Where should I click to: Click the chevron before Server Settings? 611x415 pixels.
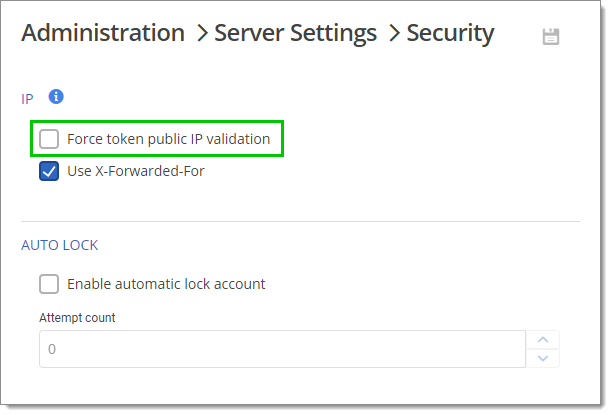click(x=202, y=33)
